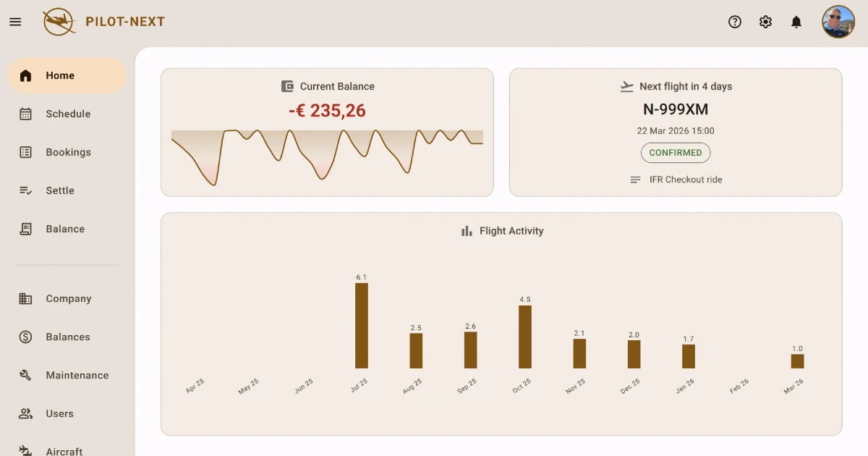The image size is (868, 456).
Task: Click the wallet icon beside Current Balance
Action: coord(287,86)
